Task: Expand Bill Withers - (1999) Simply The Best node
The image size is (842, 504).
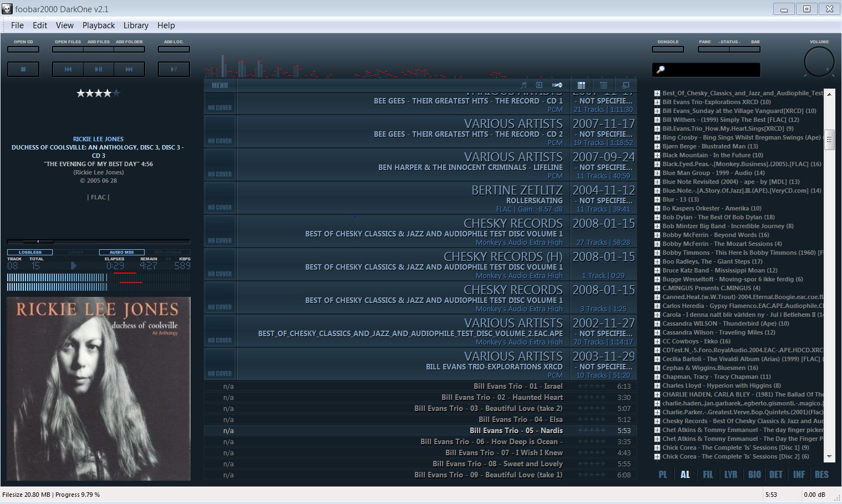Action: point(657,120)
